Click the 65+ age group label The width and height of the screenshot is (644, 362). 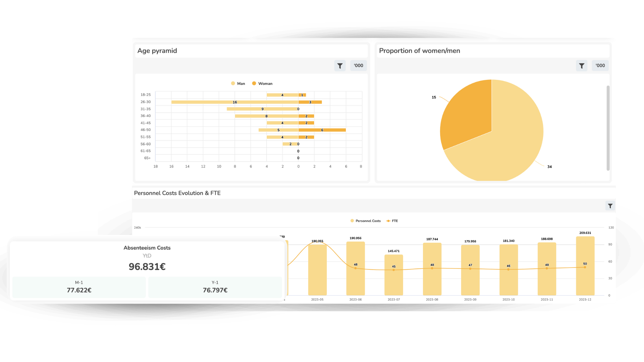coord(147,158)
